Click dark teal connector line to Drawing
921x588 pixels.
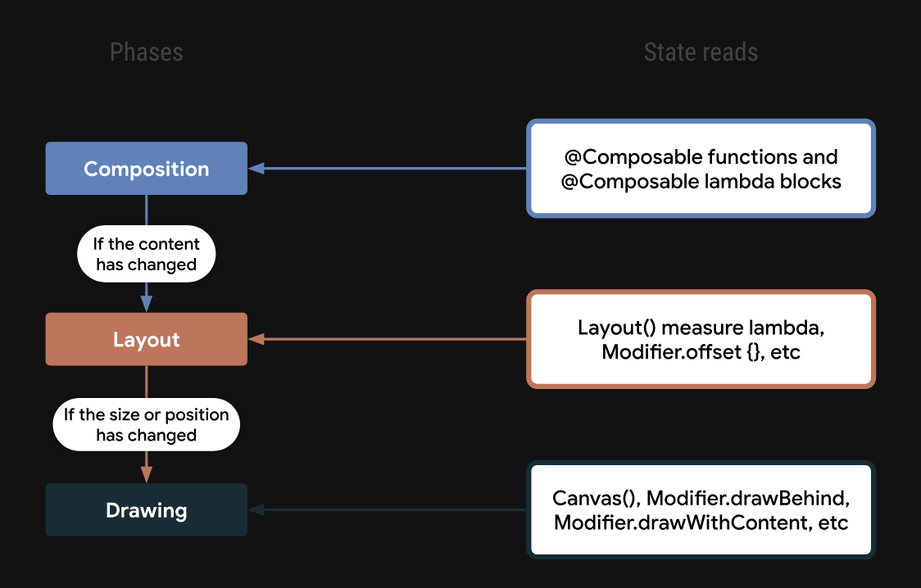(x=393, y=510)
